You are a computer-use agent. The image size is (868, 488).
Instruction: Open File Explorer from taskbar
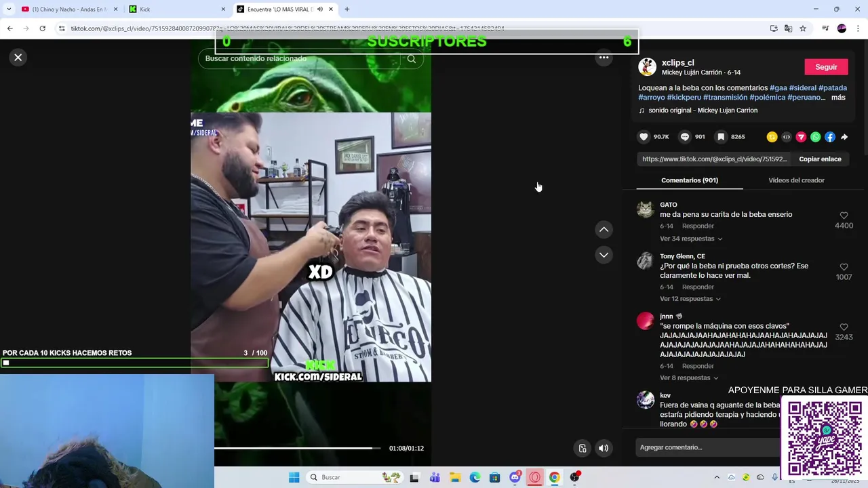point(454,477)
